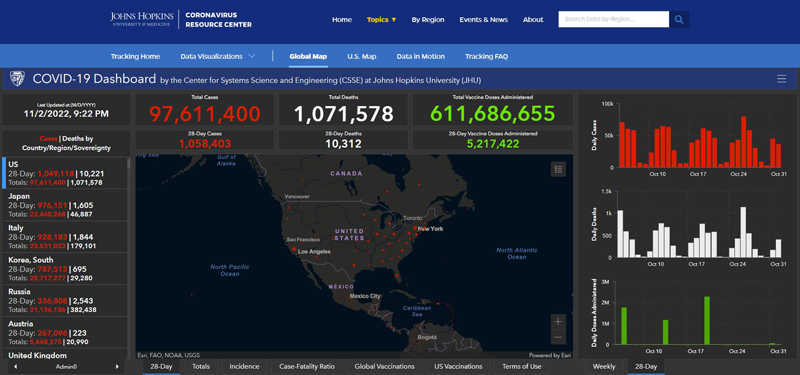
Task: Open the dashboard hamburger menu icon
Action: [x=781, y=79]
